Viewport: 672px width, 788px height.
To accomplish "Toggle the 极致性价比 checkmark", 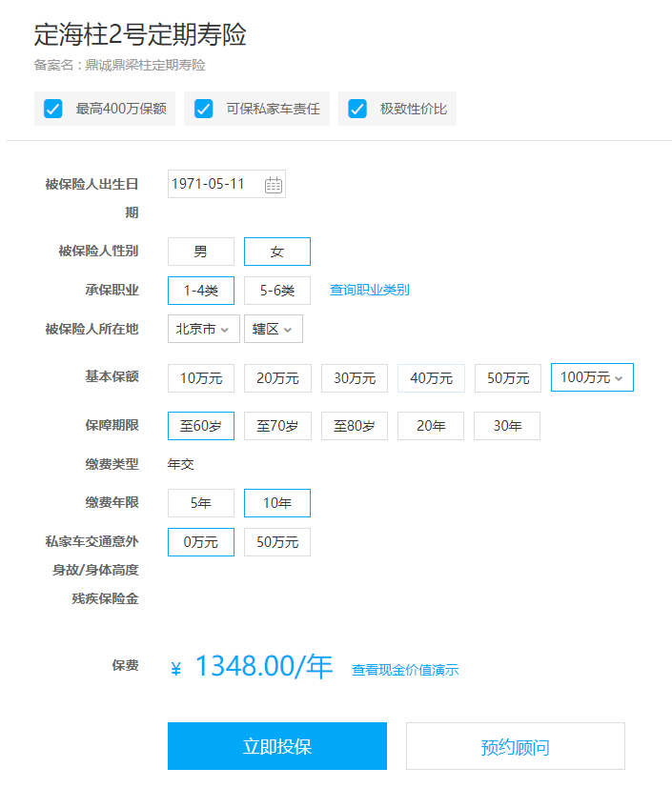I will (x=357, y=109).
